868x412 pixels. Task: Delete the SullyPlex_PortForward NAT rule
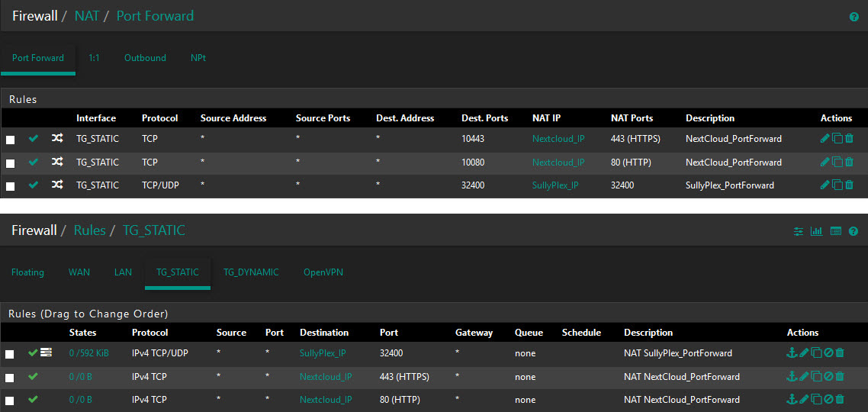(x=849, y=185)
